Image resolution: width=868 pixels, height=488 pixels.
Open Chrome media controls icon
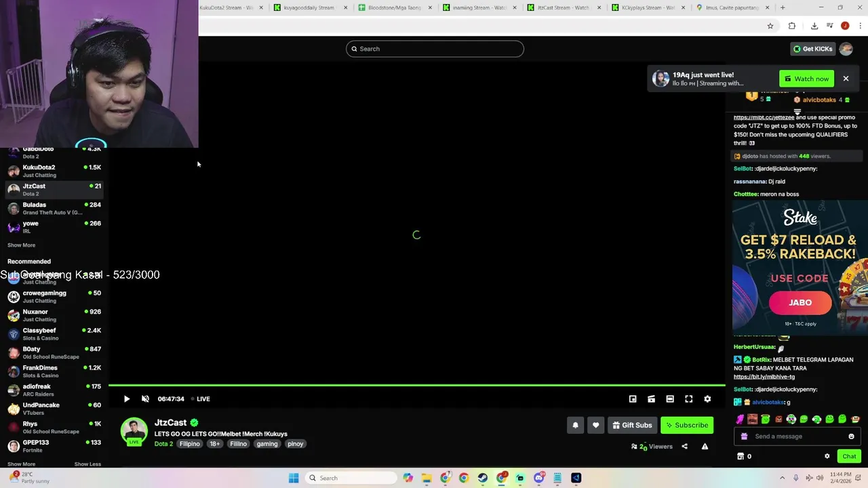[830, 26]
